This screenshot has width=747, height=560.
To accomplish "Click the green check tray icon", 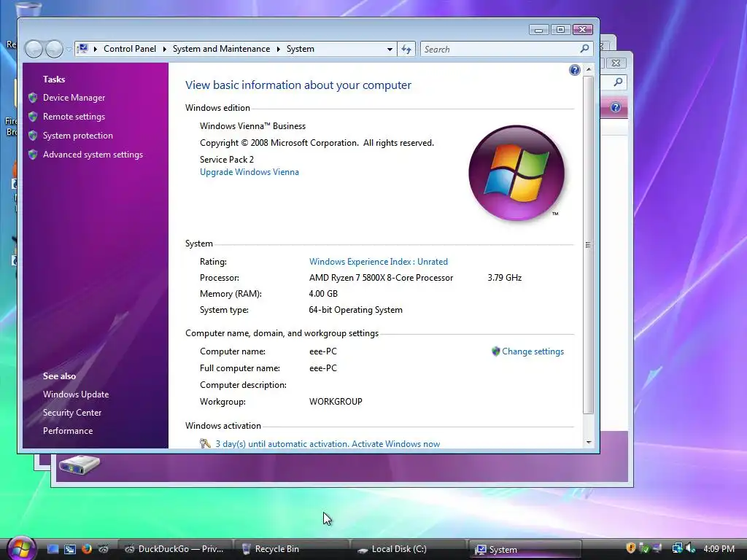I will point(644,548).
